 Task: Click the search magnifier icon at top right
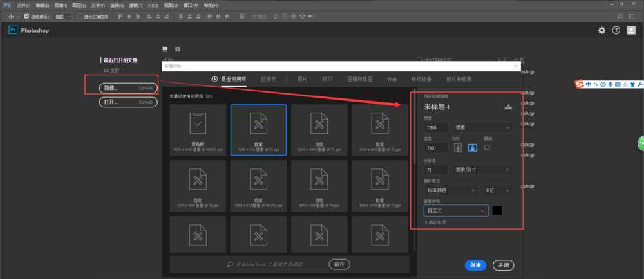pos(619,16)
